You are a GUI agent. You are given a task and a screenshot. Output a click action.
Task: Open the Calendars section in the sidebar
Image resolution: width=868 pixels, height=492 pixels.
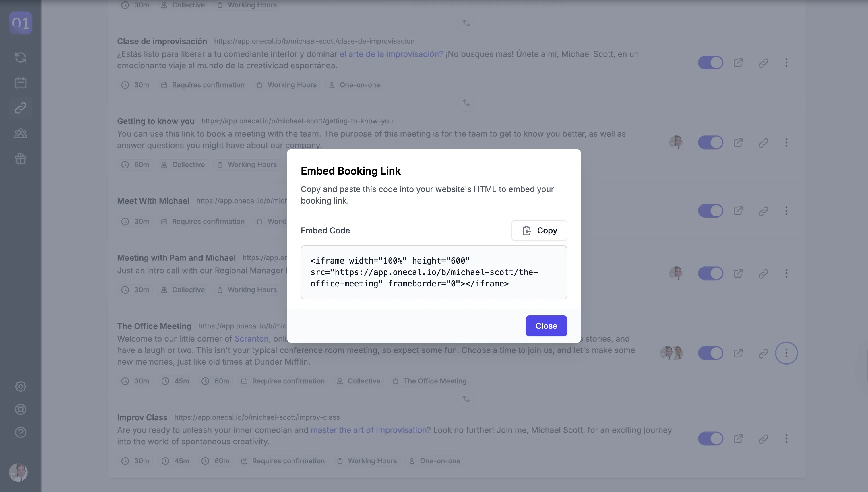coord(20,83)
